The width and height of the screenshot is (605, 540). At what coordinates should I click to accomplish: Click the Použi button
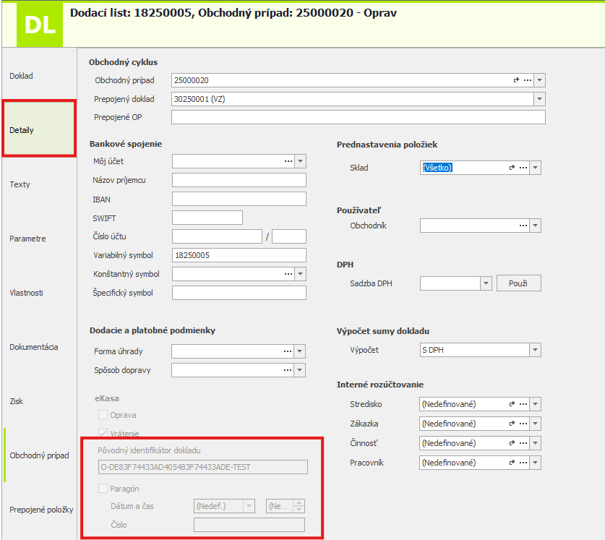[x=519, y=284]
